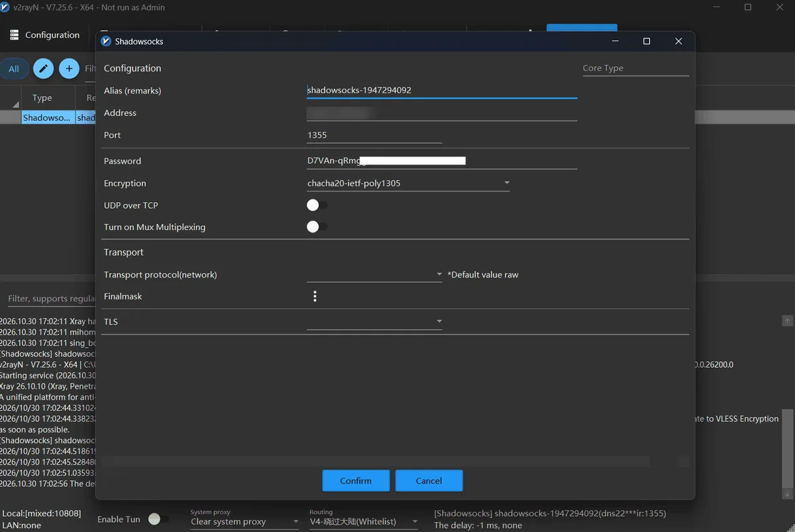795x532 pixels.
Task: Enable the Mux Multiplexing switch
Action: (x=317, y=227)
